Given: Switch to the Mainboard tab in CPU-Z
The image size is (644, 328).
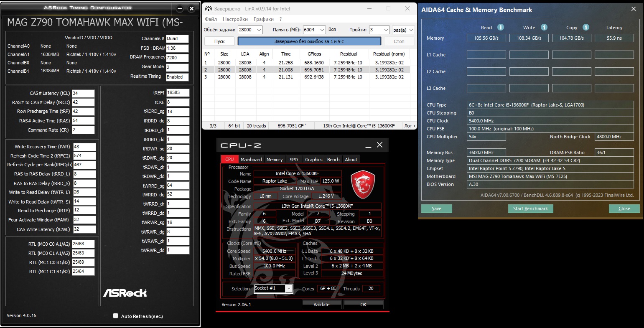Looking at the screenshot, I should click(x=251, y=159).
